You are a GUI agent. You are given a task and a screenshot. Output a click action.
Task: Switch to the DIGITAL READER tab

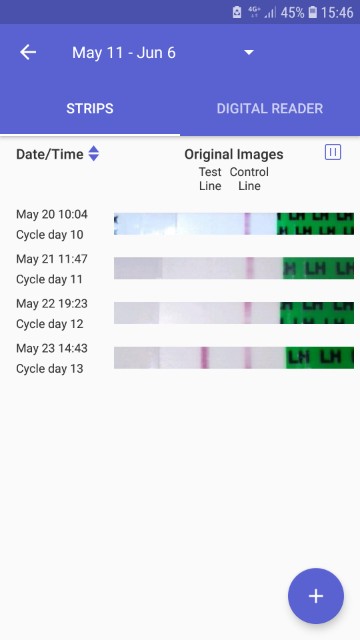tap(270, 108)
